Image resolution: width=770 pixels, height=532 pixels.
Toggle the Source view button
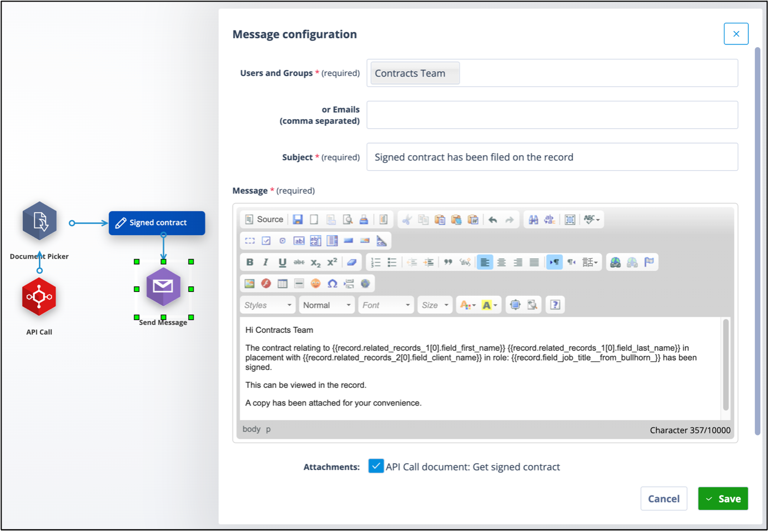(x=264, y=220)
